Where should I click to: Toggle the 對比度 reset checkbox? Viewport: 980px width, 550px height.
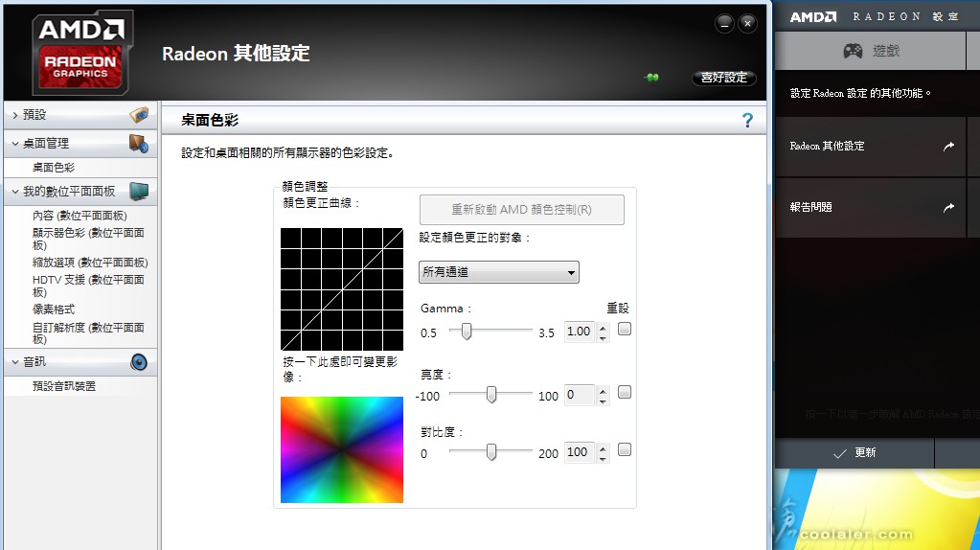coord(625,449)
